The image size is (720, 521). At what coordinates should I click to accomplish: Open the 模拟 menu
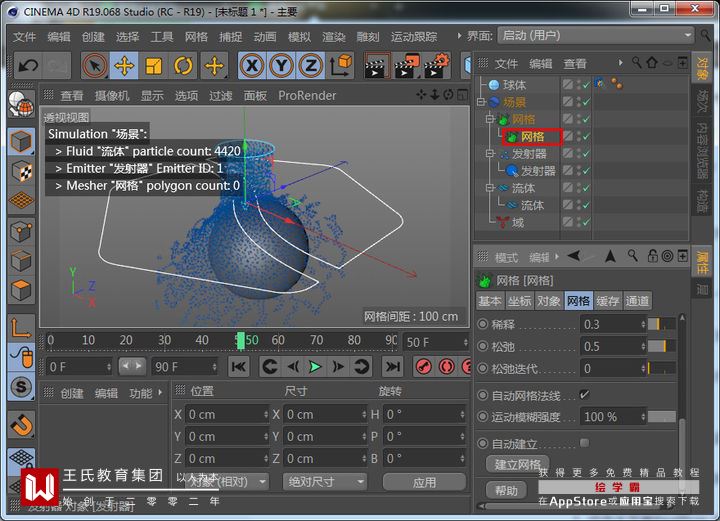(299, 36)
